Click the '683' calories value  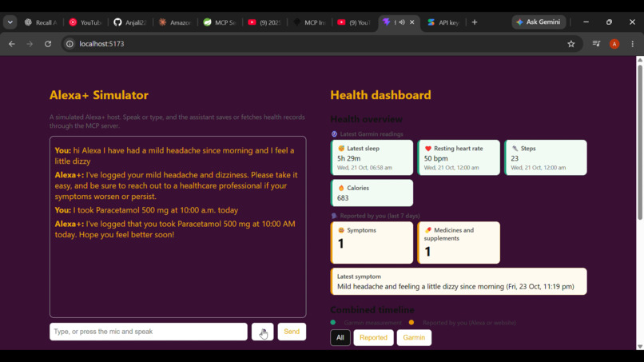(343, 198)
